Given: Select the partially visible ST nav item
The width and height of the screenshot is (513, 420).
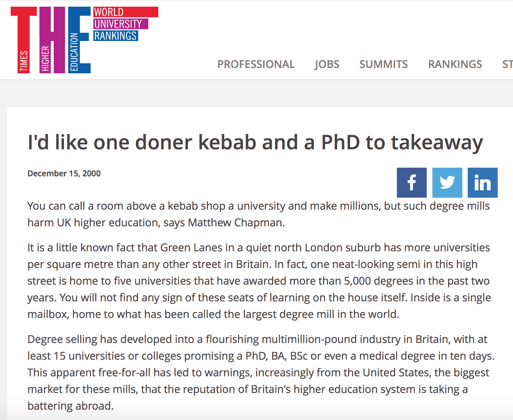Looking at the screenshot, I should pyautogui.click(x=507, y=64).
